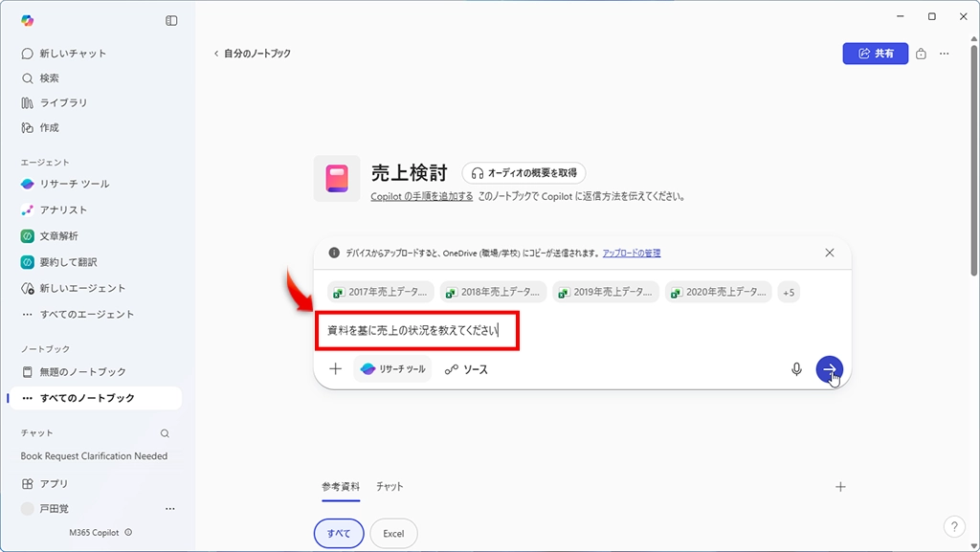Send the prompt with the arrow button

click(829, 369)
